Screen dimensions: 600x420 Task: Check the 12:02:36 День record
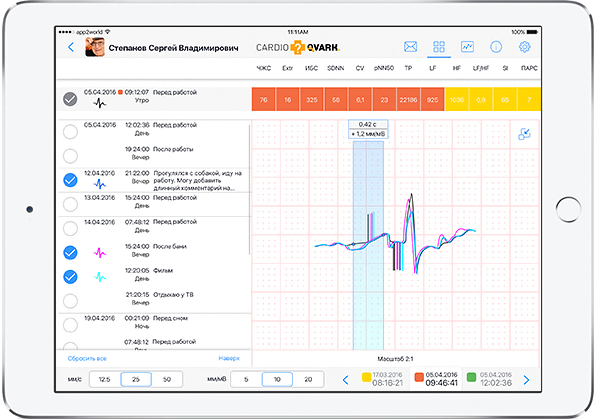pyautogui.click(x=70, y=132)
